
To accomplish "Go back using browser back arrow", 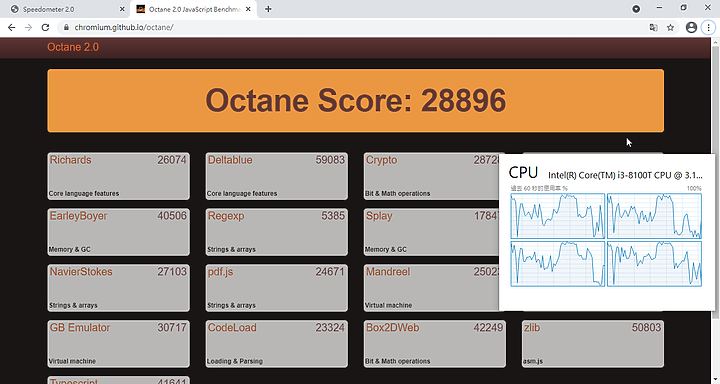I will 11,28.
